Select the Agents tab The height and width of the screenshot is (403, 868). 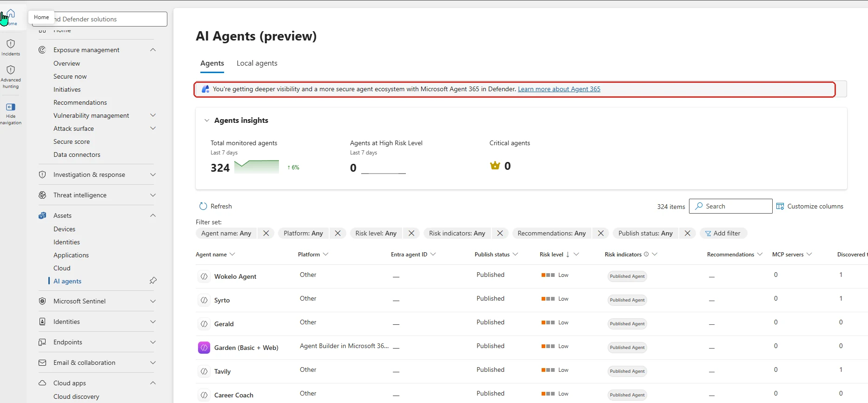pyautogui.click(x=212, y=63)
